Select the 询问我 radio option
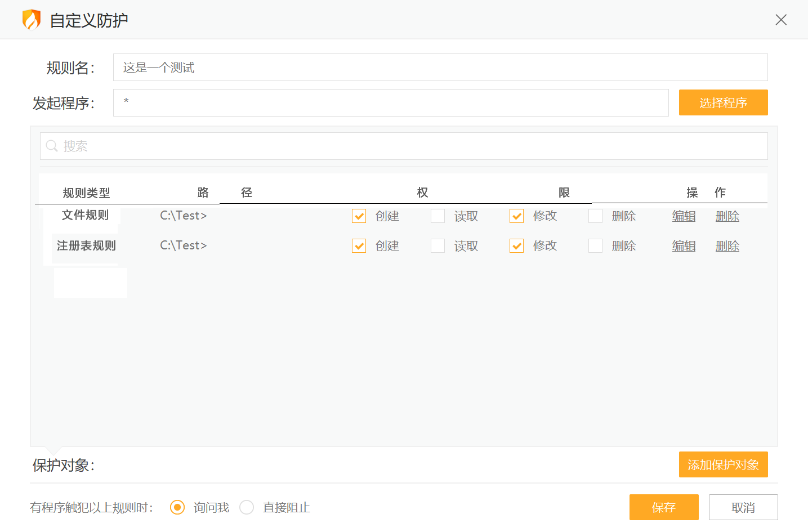 point(177,507)
